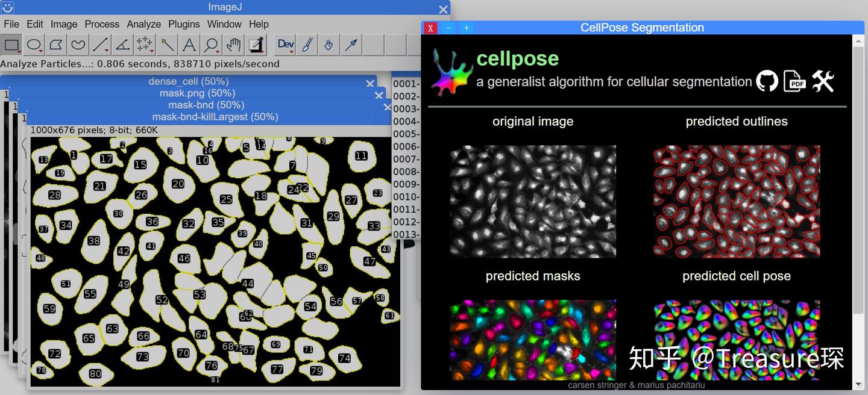Select the Wand tracing tool
Image resolution: width=868 pixels, height=395 pixels.
[x=166, y=44]
